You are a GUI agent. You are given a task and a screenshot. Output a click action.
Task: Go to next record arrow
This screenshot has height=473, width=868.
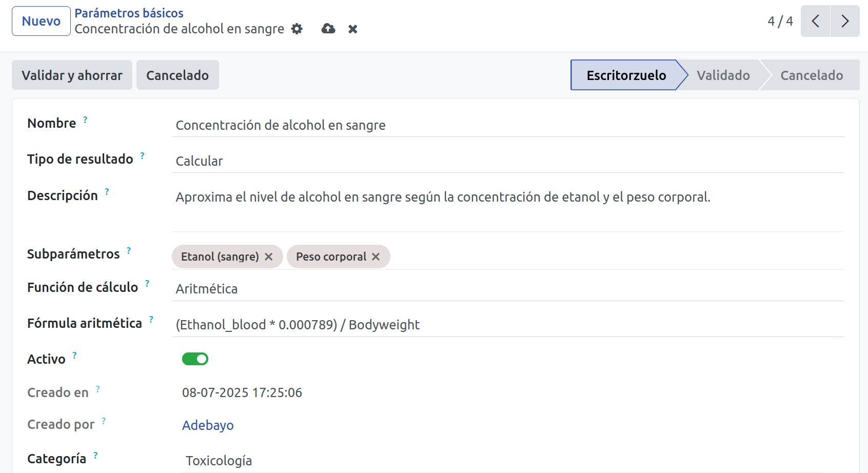tap(845, 21)
